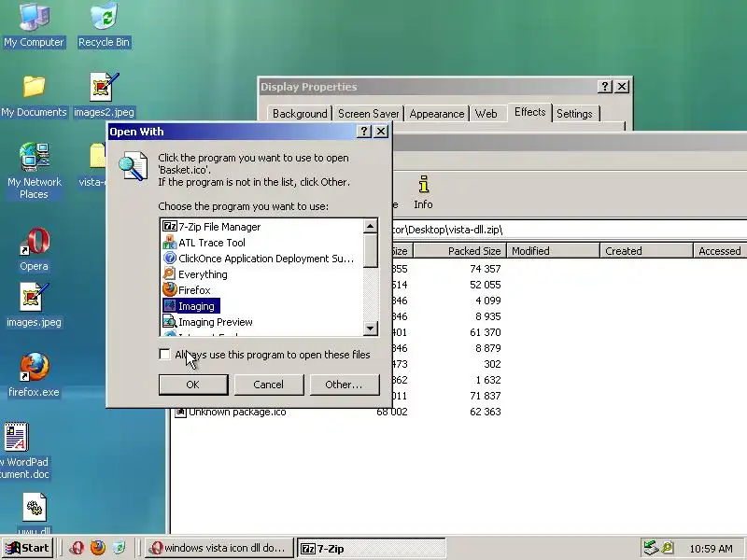Click program list scroll up arrow

(x=370, y=226)
